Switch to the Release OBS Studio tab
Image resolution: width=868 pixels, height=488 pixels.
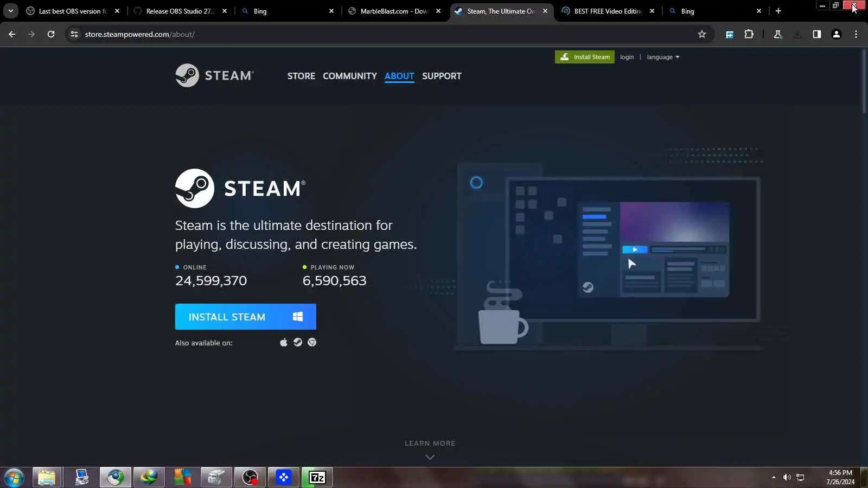point(180,11)
